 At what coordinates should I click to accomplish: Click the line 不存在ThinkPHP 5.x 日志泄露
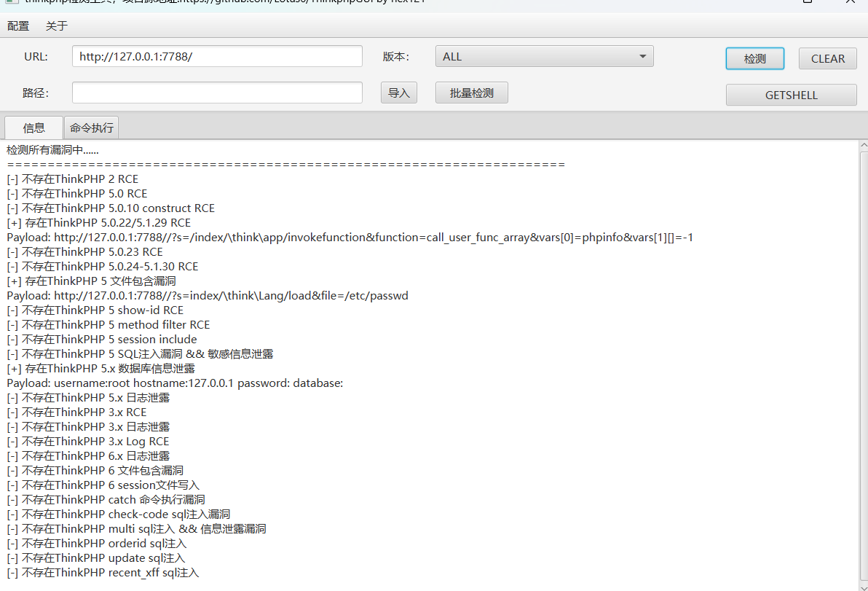tap(89, 398)
